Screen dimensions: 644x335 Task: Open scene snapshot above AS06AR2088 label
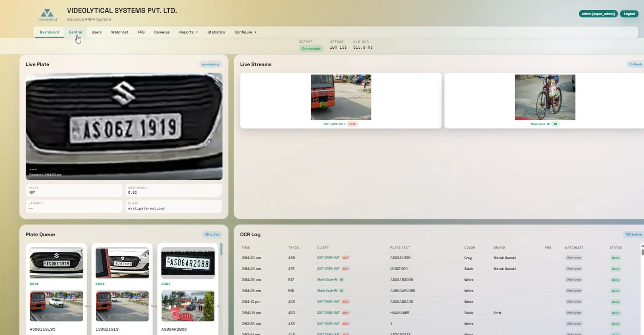(188, 306)
